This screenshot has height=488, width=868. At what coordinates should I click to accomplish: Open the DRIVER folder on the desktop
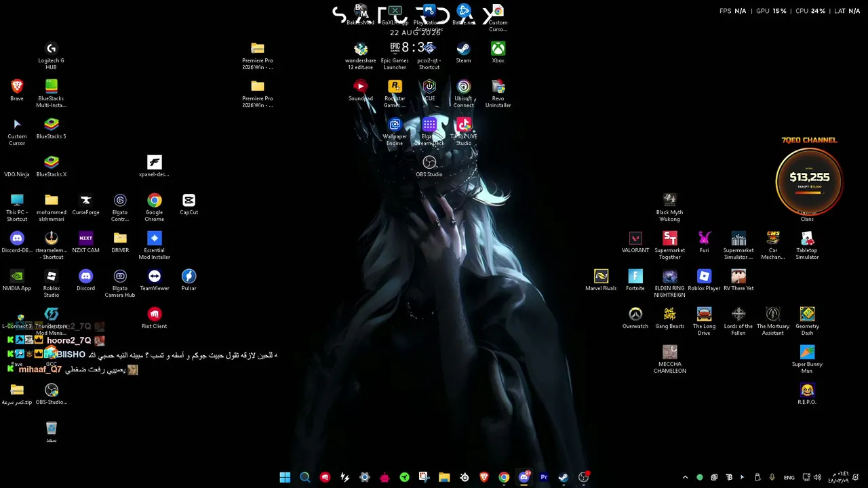(x=120, y=242)
